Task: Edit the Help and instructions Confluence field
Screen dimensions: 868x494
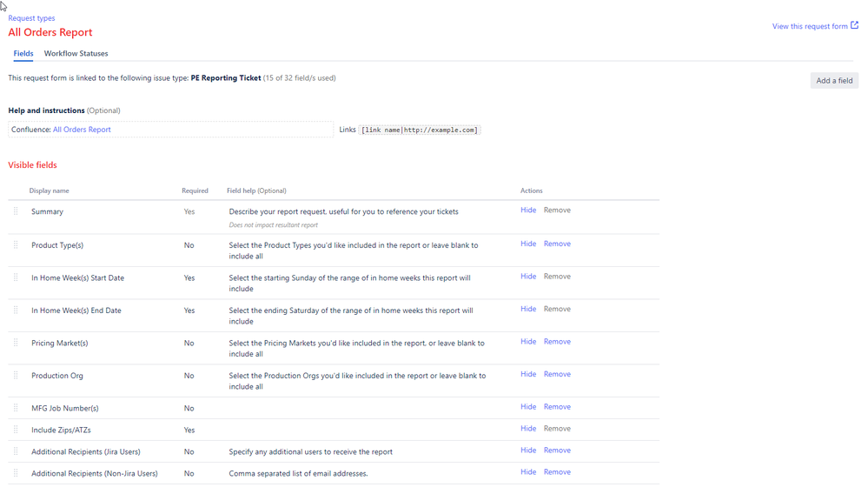Action: [x=170, y=130]
